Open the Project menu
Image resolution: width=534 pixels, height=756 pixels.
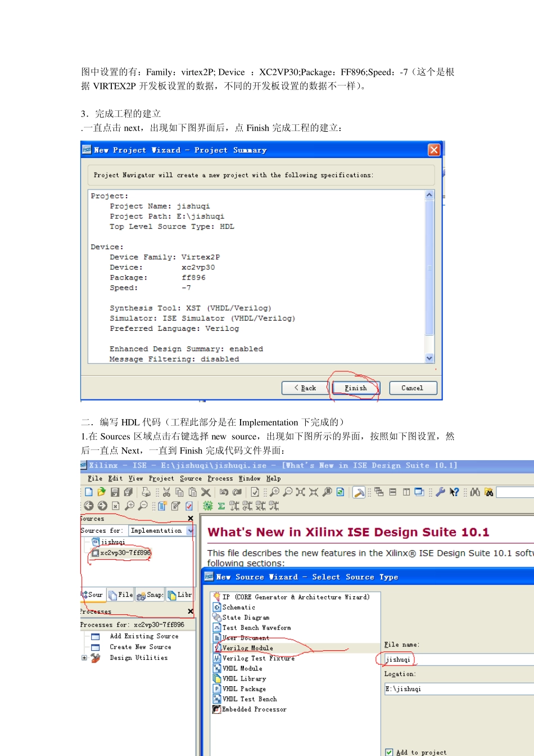click(161, 479)
